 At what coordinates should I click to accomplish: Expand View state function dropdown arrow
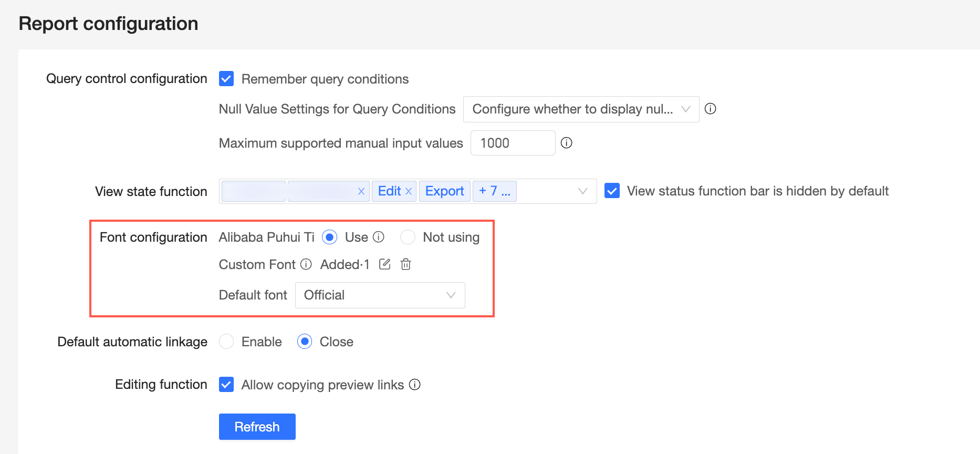(582, 191)
